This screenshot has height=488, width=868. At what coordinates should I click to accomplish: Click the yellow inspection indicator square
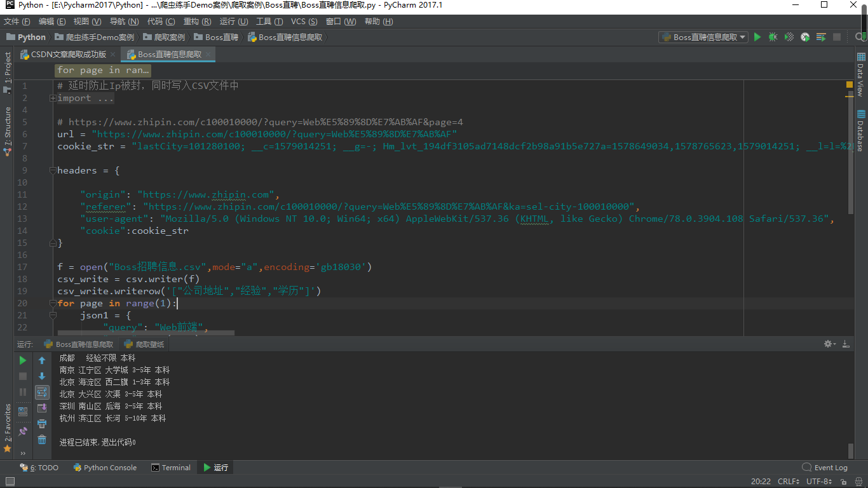pyautogui.click(x=850, y=85)
